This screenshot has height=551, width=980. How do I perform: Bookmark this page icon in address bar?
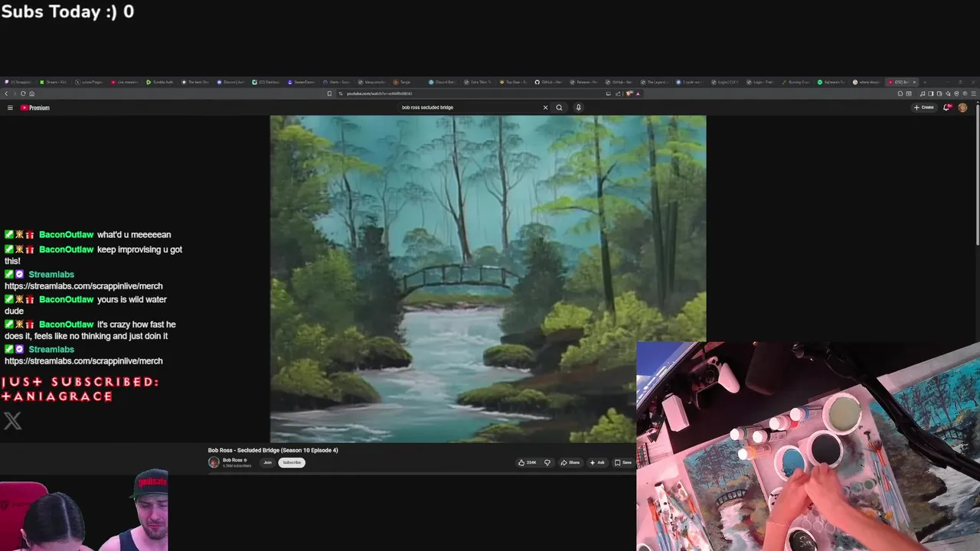(329, 93)
